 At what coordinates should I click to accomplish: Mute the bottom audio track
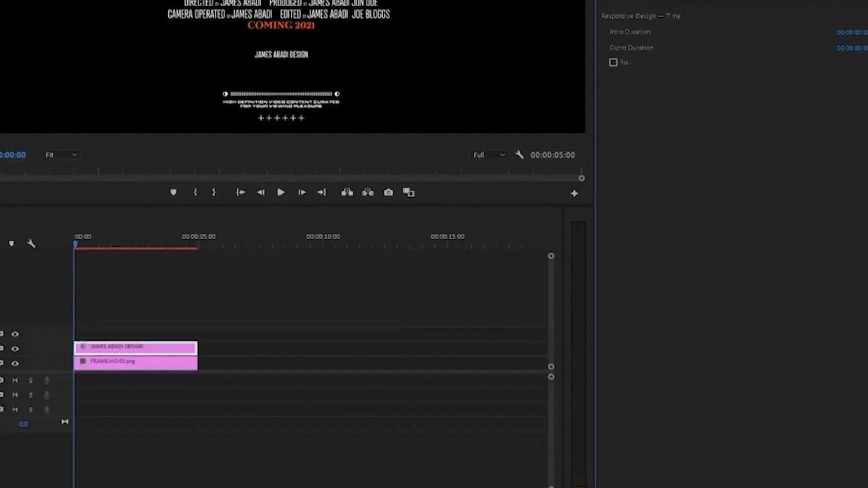pos(15,410)
